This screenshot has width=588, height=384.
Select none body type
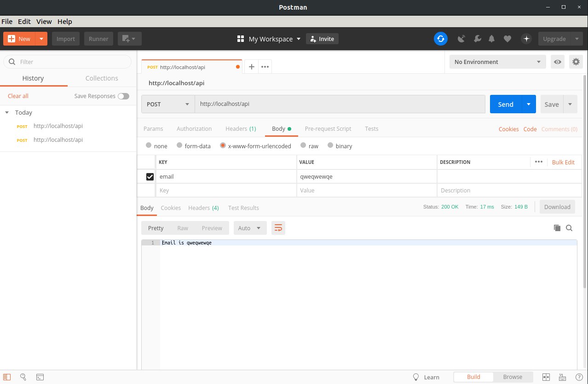click(149, 145)
